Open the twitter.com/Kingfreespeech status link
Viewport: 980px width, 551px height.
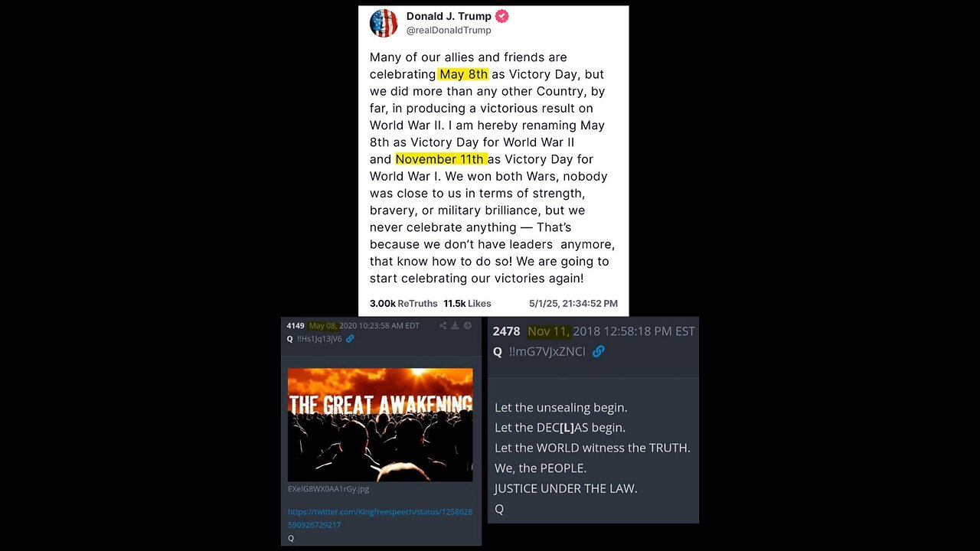coord(380,518)
